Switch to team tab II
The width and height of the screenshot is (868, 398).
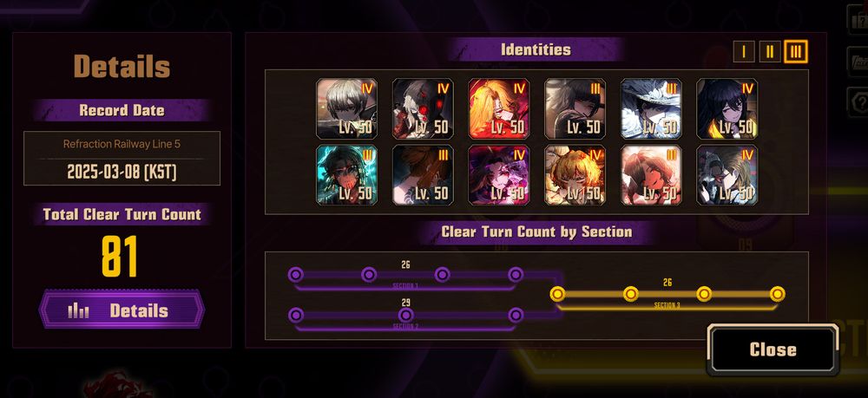(769, 52)
